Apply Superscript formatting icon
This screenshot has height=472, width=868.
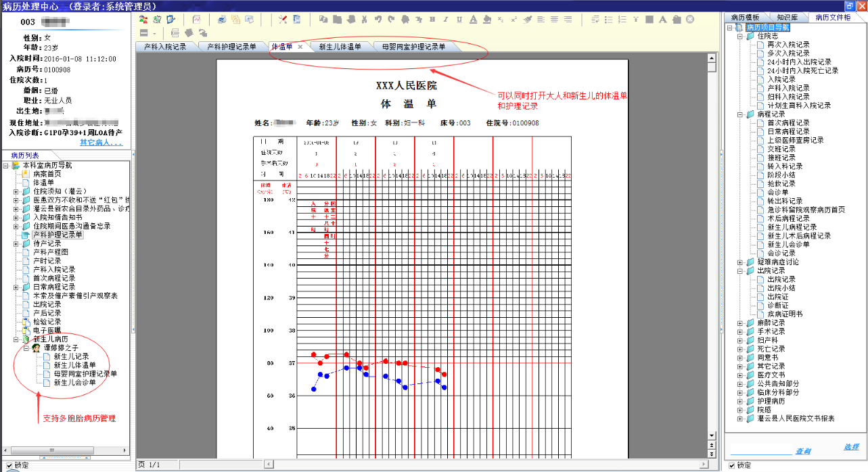pos(513,19)
